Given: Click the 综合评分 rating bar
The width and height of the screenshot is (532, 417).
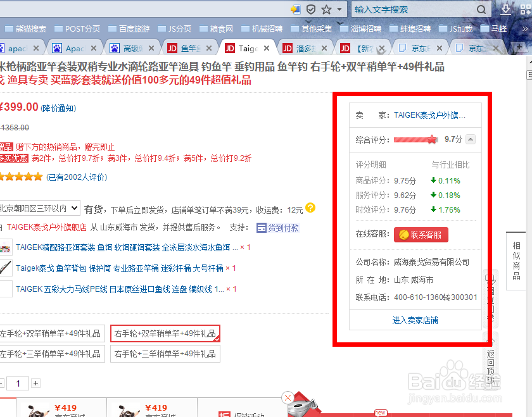Looking at the screenshot, I should (x=415, y=139).
